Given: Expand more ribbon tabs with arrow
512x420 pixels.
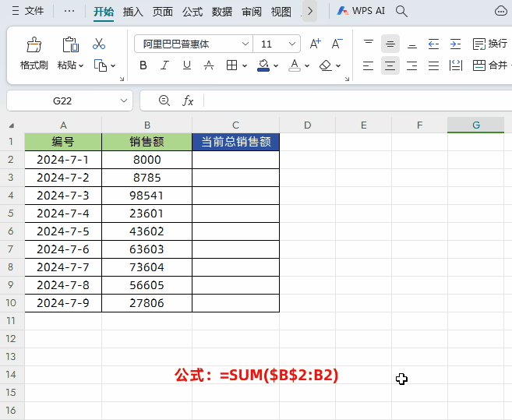Looking at the screenshot, I should [x=310, y=11].
